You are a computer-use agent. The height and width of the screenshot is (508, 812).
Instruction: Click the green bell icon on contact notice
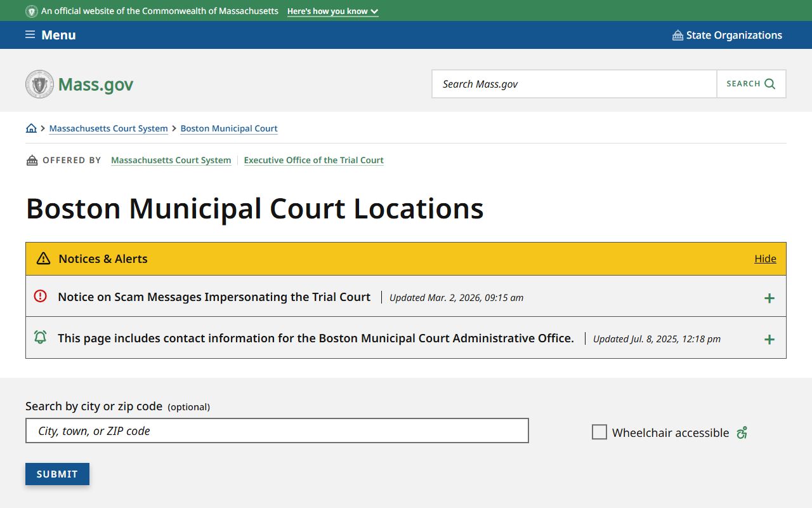[x=40, y=337]
